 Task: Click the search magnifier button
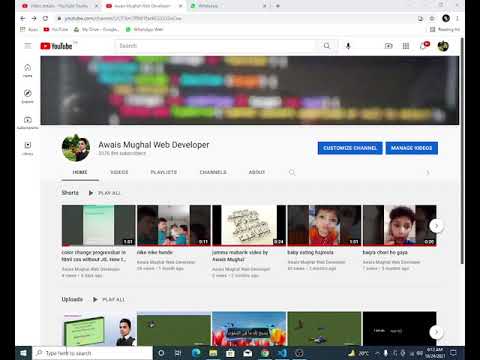coord(327,46)
